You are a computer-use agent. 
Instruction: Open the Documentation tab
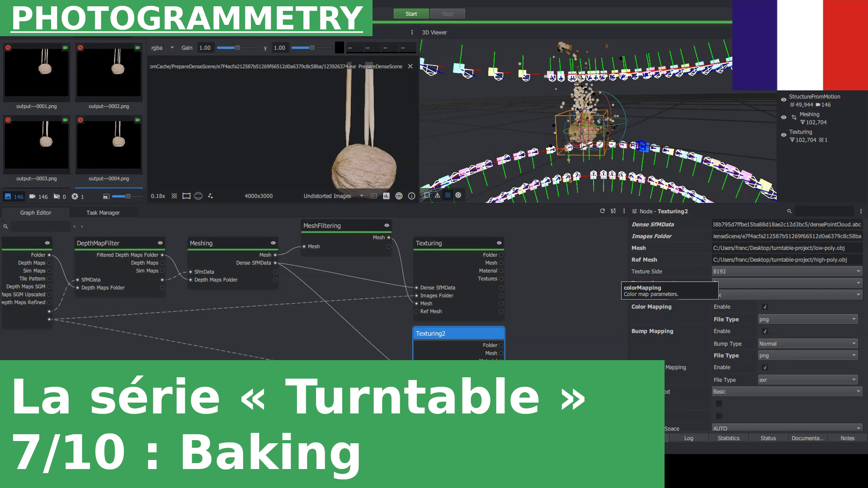807,438
